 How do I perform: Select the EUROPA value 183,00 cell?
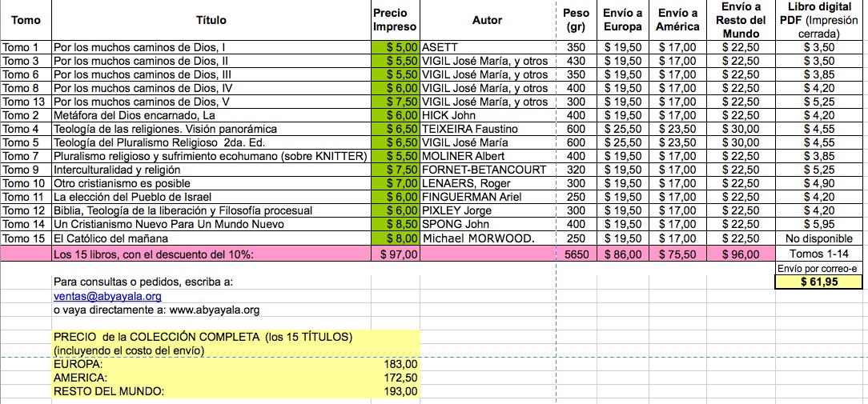[x=398, y=364]
